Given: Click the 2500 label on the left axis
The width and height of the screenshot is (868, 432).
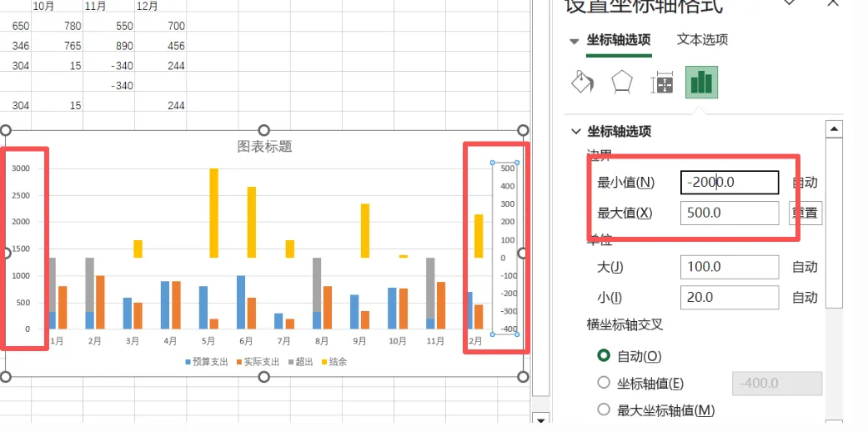Looking at the screenshot, I should click(x=22, y=195).
